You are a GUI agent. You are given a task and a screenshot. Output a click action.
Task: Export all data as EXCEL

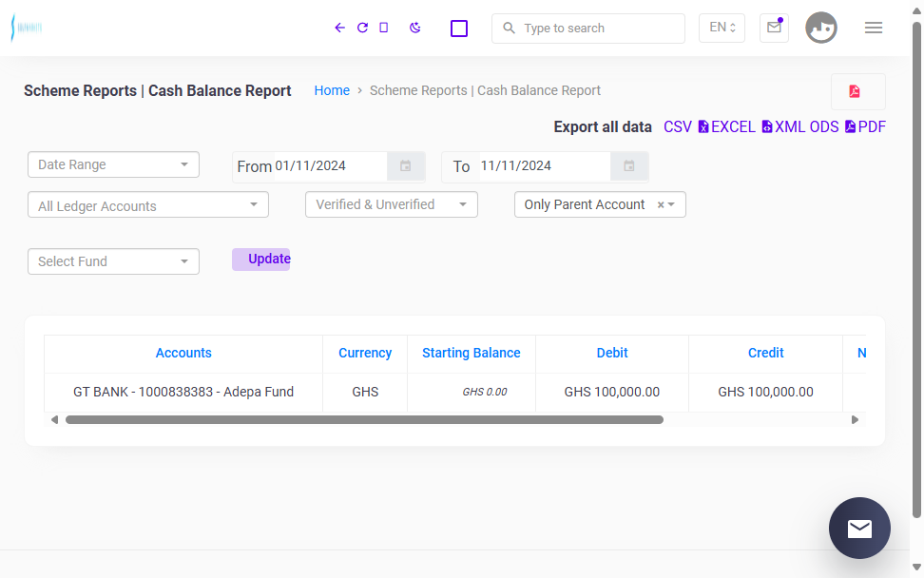pyautogui.click(x=726, y=127)
